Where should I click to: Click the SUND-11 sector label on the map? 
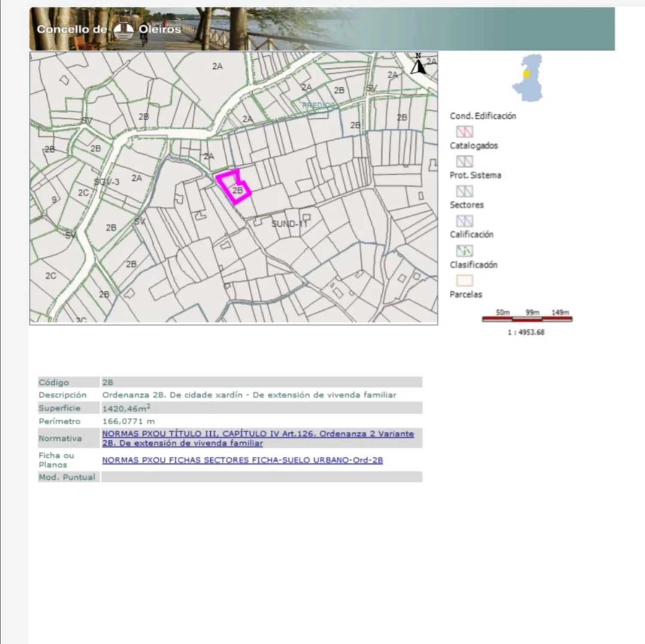pyautogui.click(x=289, y=224)
